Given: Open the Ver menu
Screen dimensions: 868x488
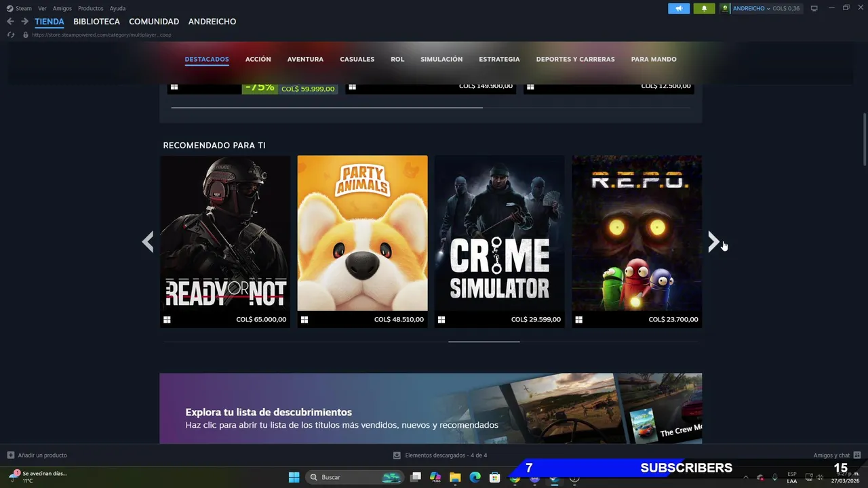Looking at the screenshot, I should (x=42, y=9).
